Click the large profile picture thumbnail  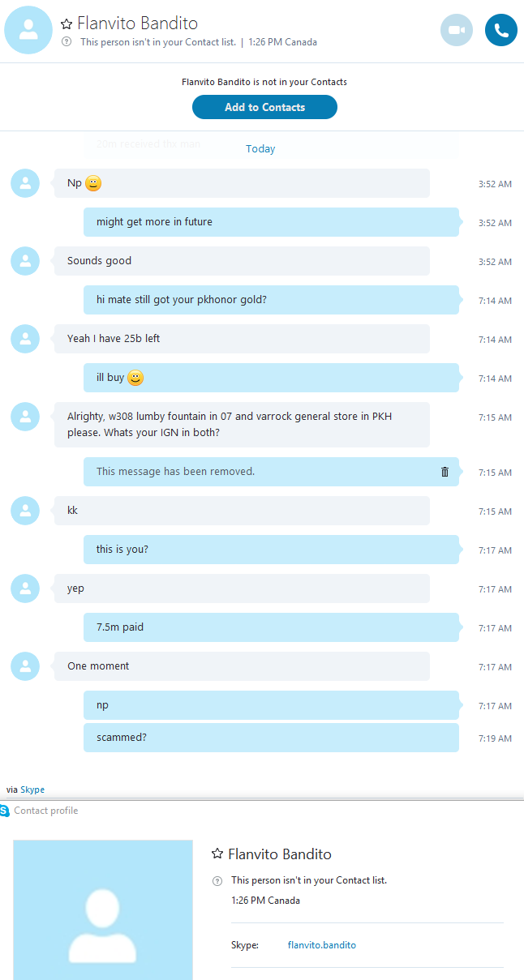(103, 909)
